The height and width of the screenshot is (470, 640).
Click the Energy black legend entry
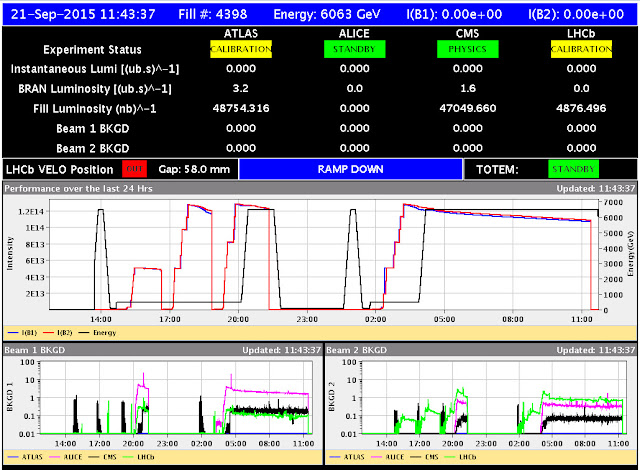click(98, 333)
